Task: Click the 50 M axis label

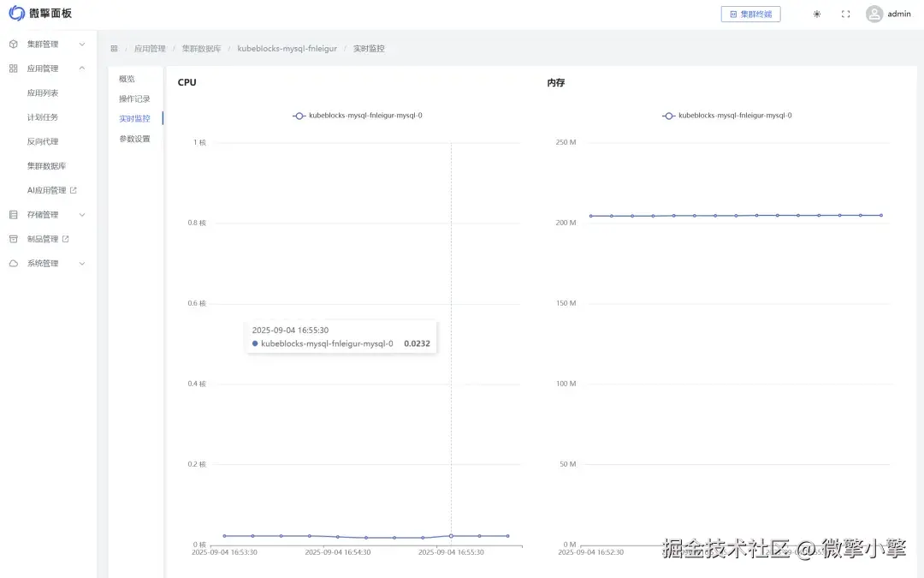Action: click(x=568, y=464)
